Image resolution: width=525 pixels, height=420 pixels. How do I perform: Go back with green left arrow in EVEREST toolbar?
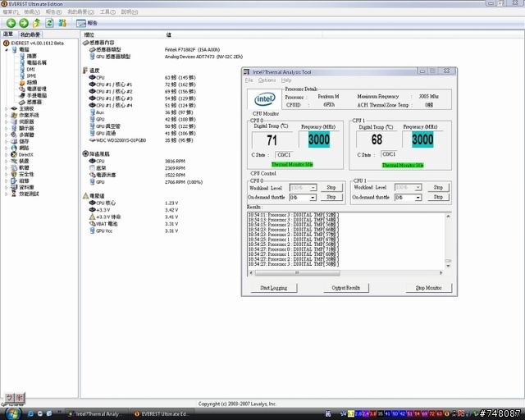tap(11, 23)
